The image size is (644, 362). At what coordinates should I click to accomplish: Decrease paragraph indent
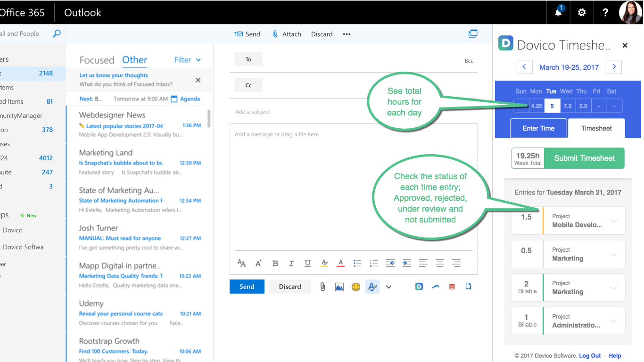coord(390,263)
